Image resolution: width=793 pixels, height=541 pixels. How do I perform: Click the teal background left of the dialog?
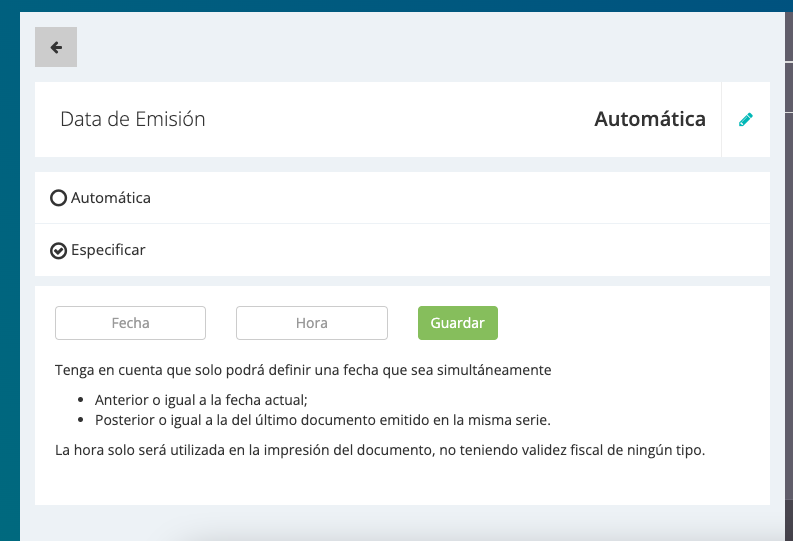(x=9, y=300)
